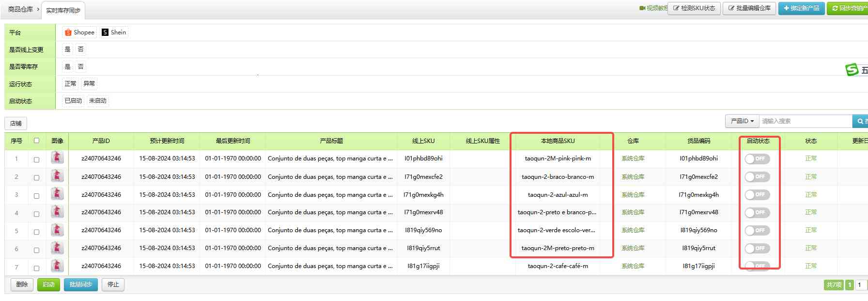Enable the OFF switch in row 4
Screen dimensions: 868x301
click(x=757, y=212)
